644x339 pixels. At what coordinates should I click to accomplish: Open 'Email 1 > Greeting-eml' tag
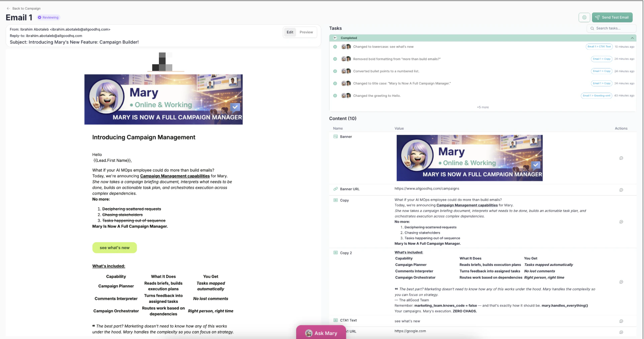pyautogui.click(x=596, y=95)
